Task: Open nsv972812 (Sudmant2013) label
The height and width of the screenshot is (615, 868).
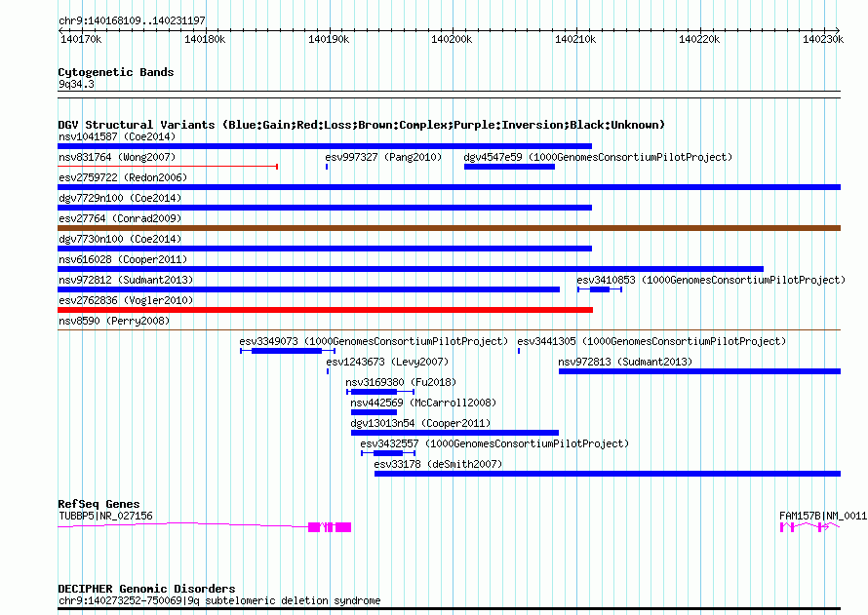Action: (x=126, y=280)
